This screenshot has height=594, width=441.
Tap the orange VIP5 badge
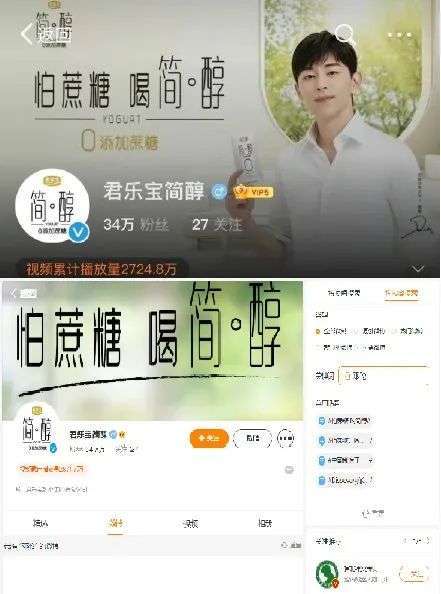click(253, 192)
